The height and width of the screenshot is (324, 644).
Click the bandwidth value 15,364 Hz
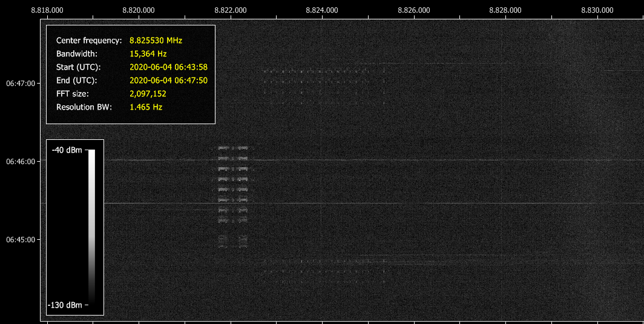[x=148, y=54]
